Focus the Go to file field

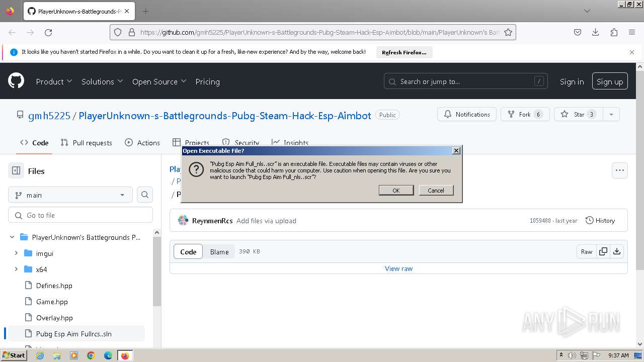point(80,215)
